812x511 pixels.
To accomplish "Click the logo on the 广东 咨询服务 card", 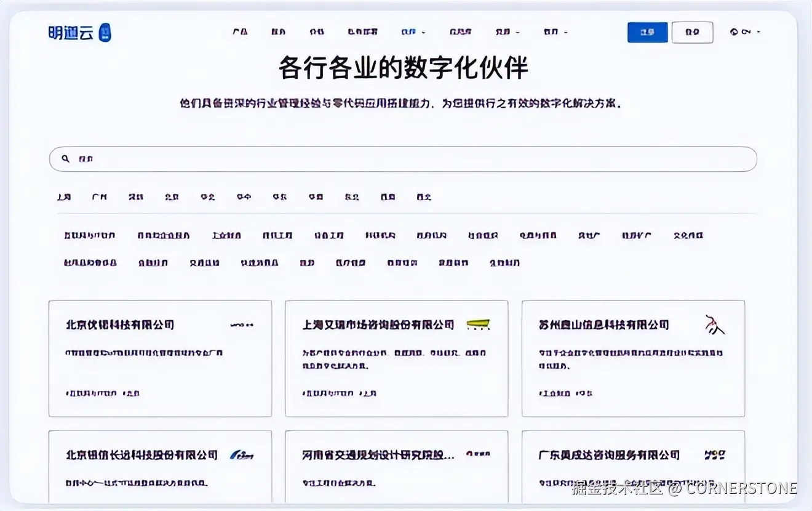I will click(715, 455).
